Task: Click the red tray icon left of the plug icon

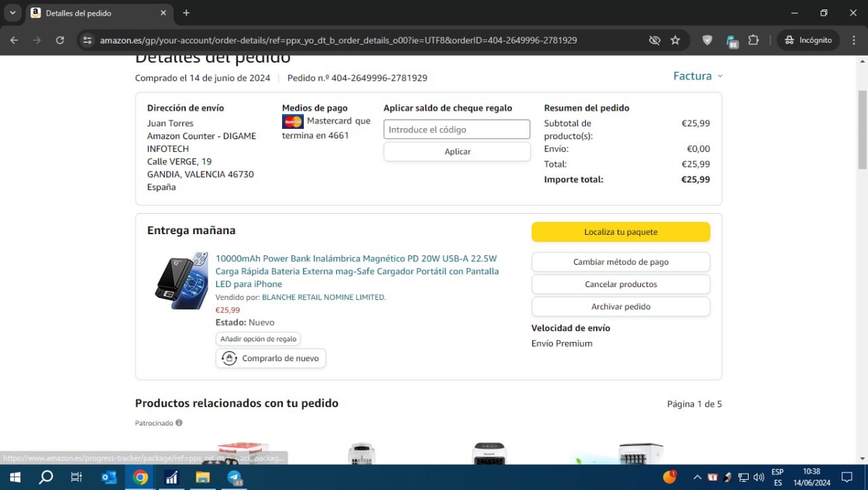Action: 713,477
